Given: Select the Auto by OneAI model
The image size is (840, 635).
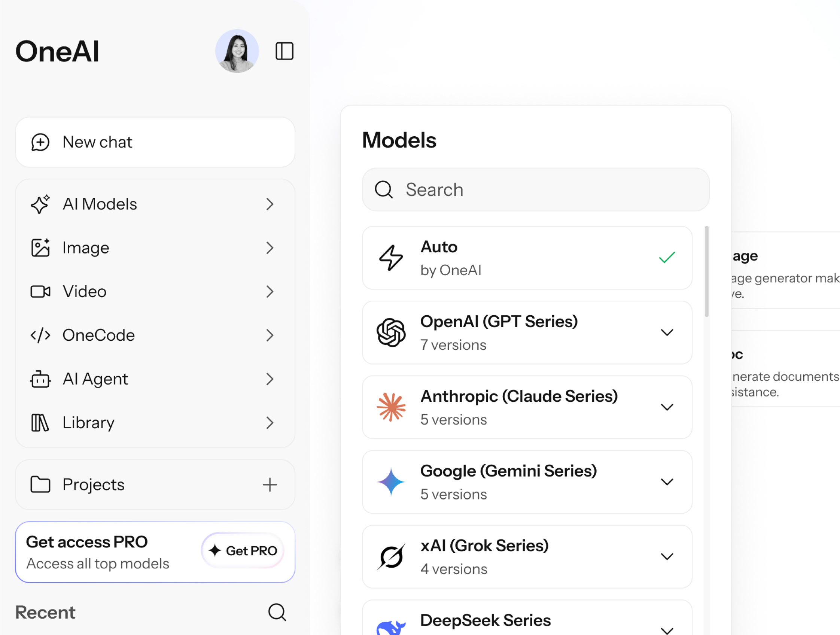Looking at the screenshot, I should click(527, 258).
